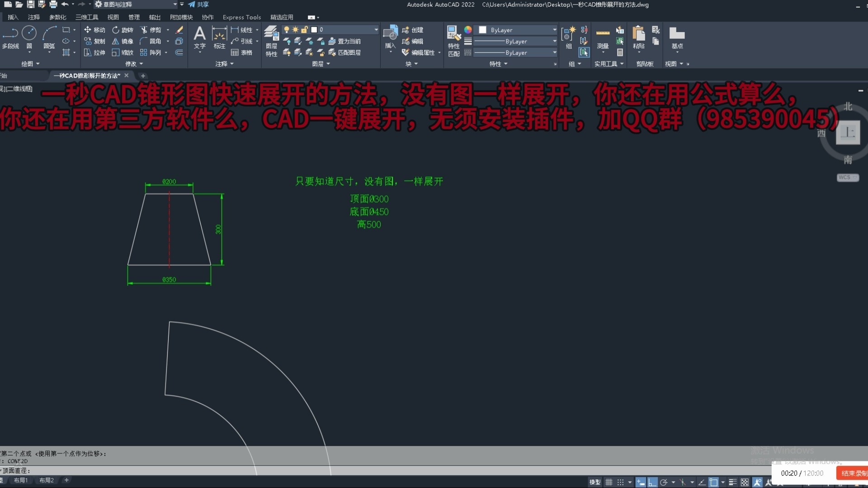Switch to the 布局2 layout tab

tap(47, 480)
